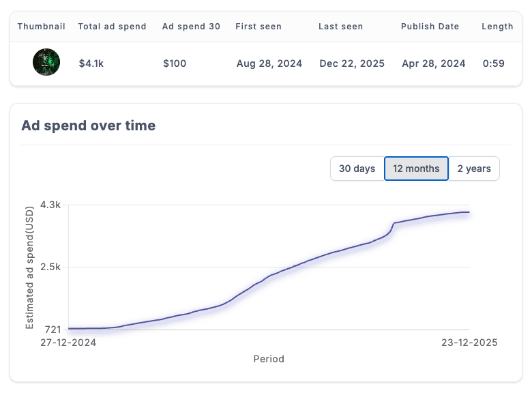Click the Publish Date column header
Viewport: 532px width, 393px height.
coord(430,27)
